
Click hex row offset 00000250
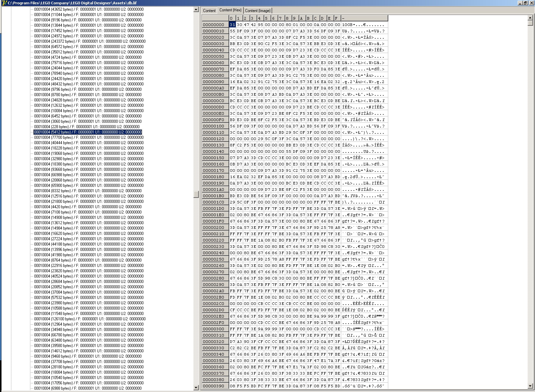click(215, 259)
